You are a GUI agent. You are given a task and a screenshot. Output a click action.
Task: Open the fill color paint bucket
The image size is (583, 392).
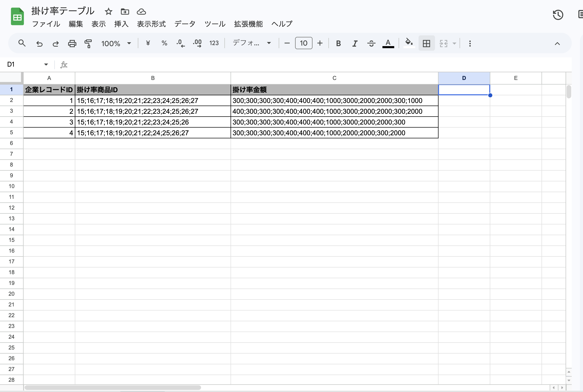point(409,43)
